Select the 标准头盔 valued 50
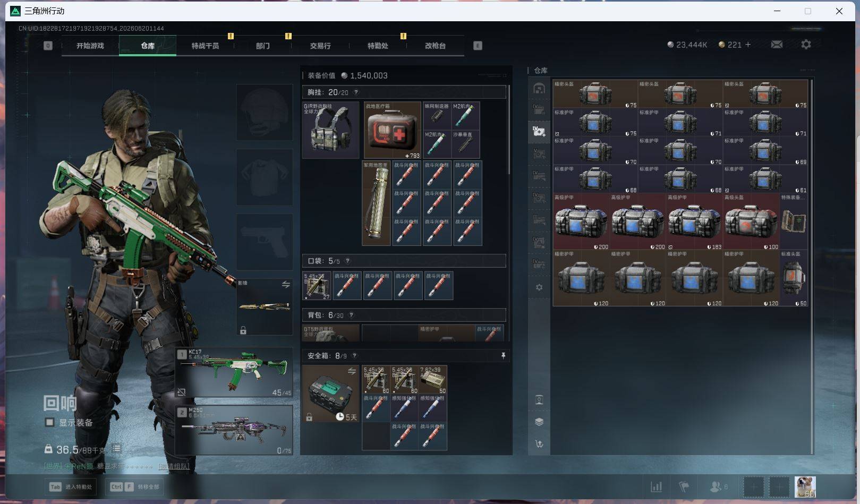The image size is (860, 504). coord(794,278)
